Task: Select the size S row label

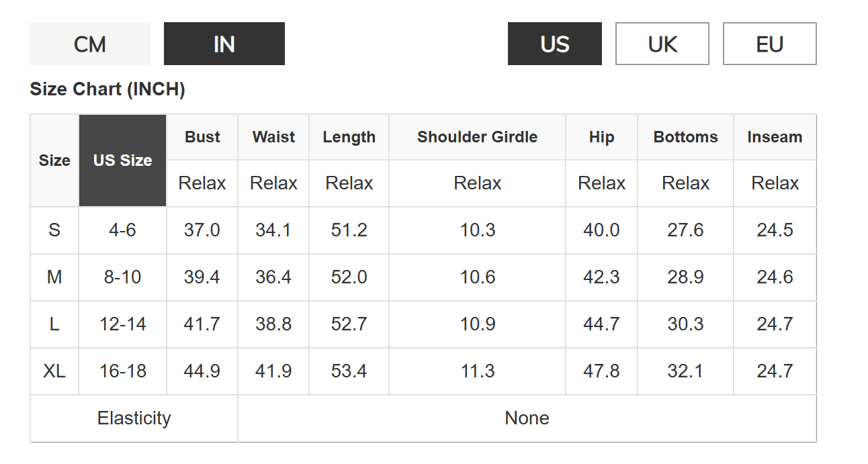Action: point(54,230)
